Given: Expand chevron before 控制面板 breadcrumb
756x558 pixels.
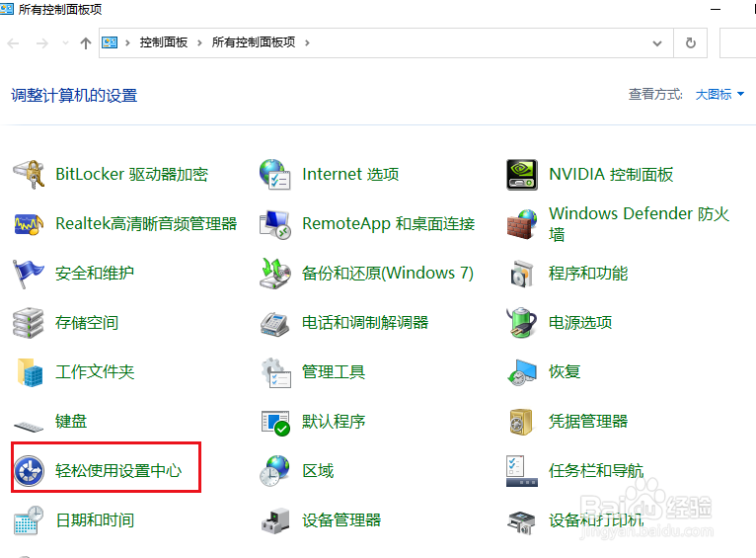Looking at the screenshot, I should click(127, 42).
